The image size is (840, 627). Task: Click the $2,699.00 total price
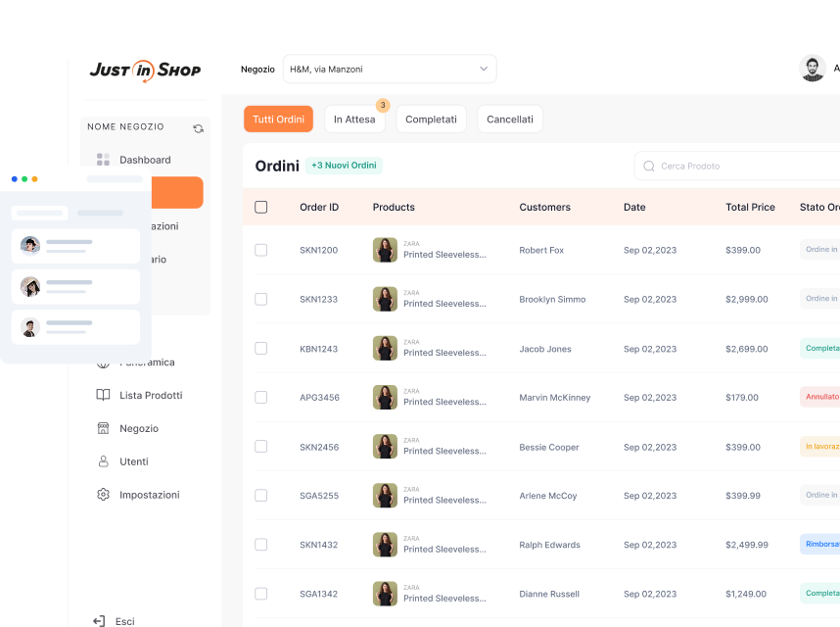pos(747,349)
